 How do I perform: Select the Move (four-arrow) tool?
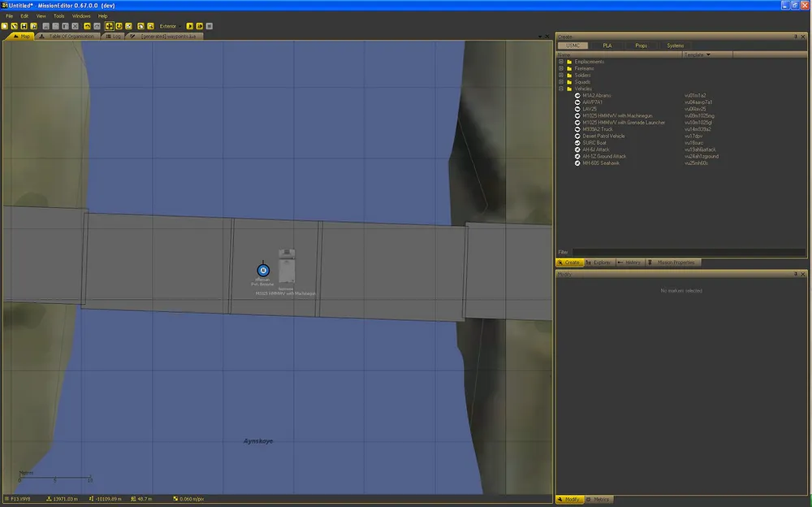tap(109, 26)
